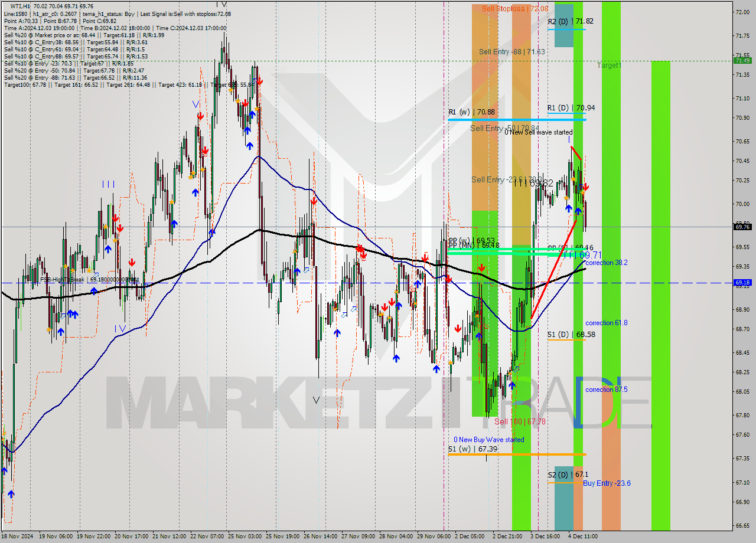756x543 pixels.
Task: Click the current price 69.76 axis tag
Action: (742, 227)
